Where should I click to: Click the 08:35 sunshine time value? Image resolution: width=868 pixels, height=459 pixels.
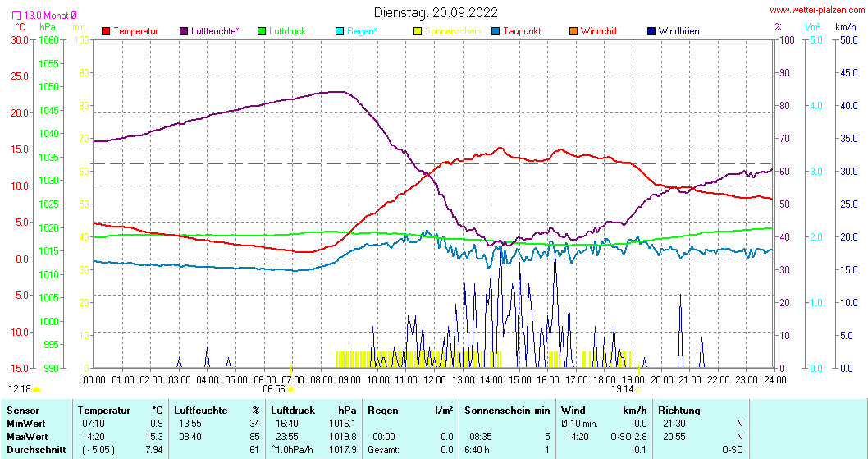(481, 437)
